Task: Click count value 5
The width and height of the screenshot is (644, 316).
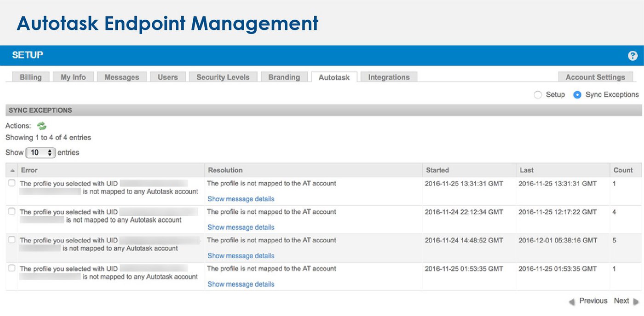Action: (615, 240)
